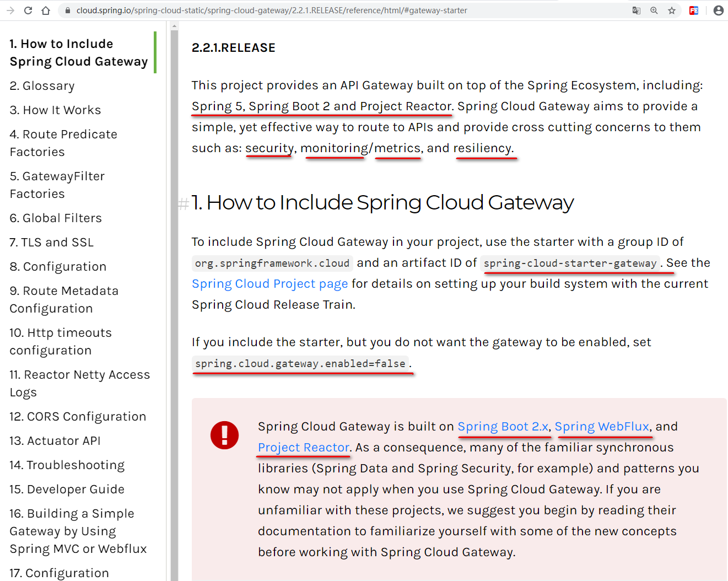Viewport: 728px width, 581px height.
Task: Open the Spring WebFlux link
Action: (x=602, y=427)
